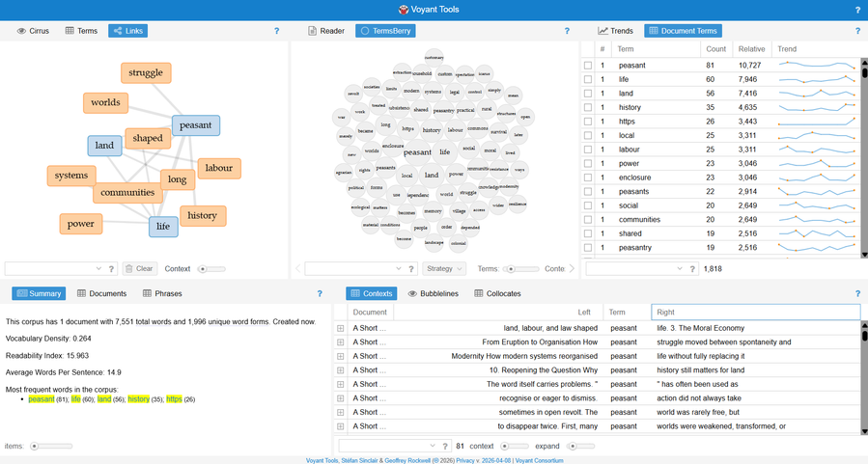
Task: Expand the first peasant context row
Action: point(341,329)
